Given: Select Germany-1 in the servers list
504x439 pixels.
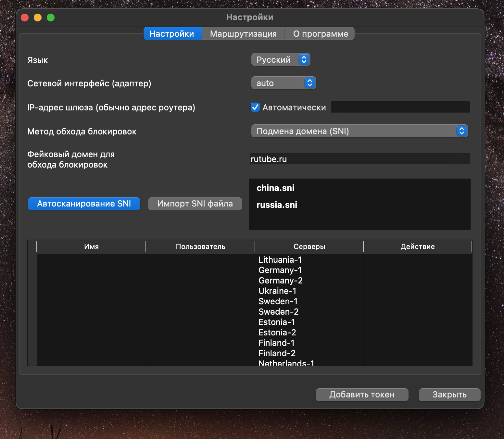Looking at the screenshot, I should [280, 270].
